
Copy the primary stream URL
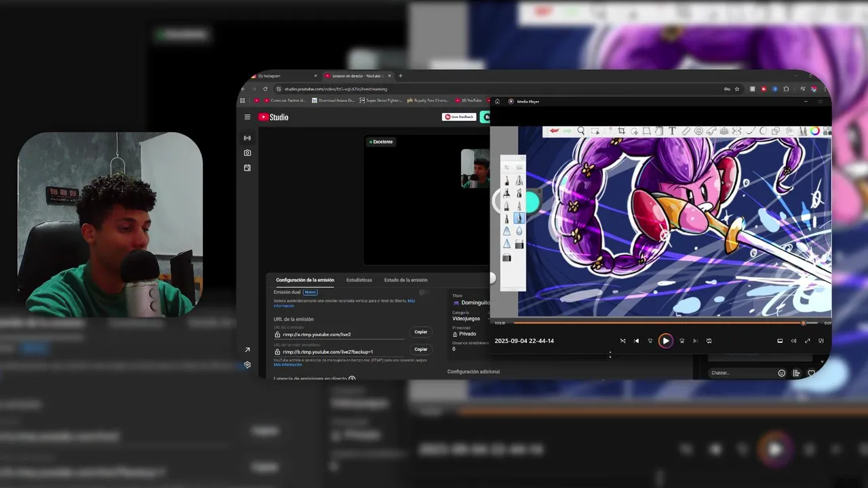pos(421,332)
